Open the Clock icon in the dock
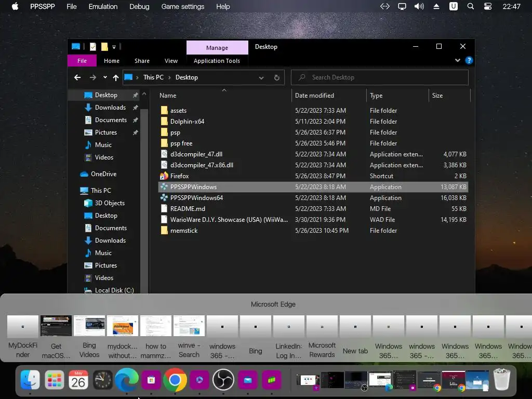This screenshot has height=399, width=532. [103, 380]
